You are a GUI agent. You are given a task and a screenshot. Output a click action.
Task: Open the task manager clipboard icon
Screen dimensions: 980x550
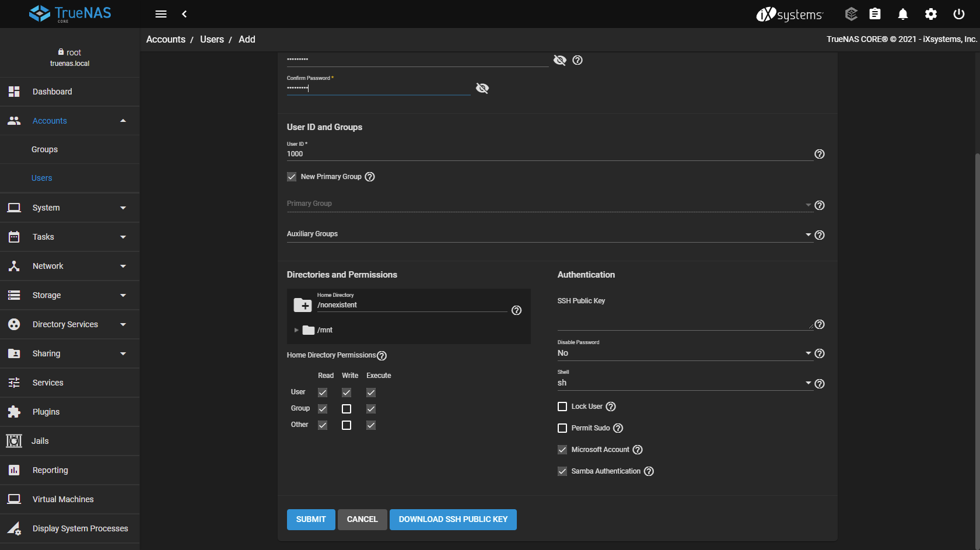(875, 14)
